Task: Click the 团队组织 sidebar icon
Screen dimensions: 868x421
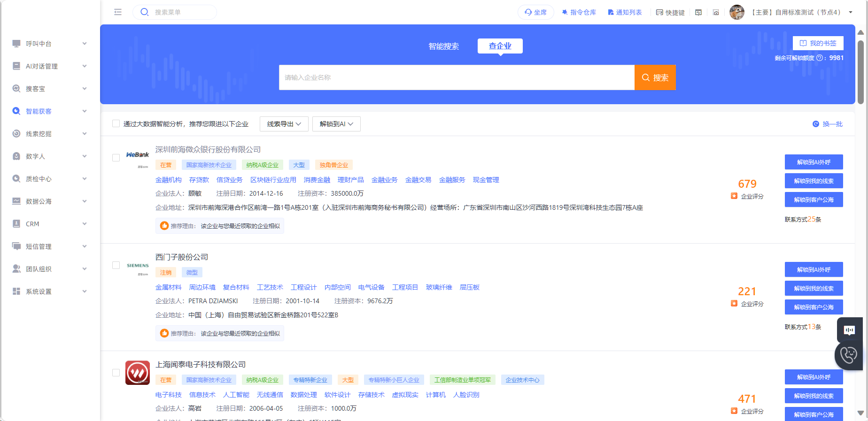Action: coord(16,269)
